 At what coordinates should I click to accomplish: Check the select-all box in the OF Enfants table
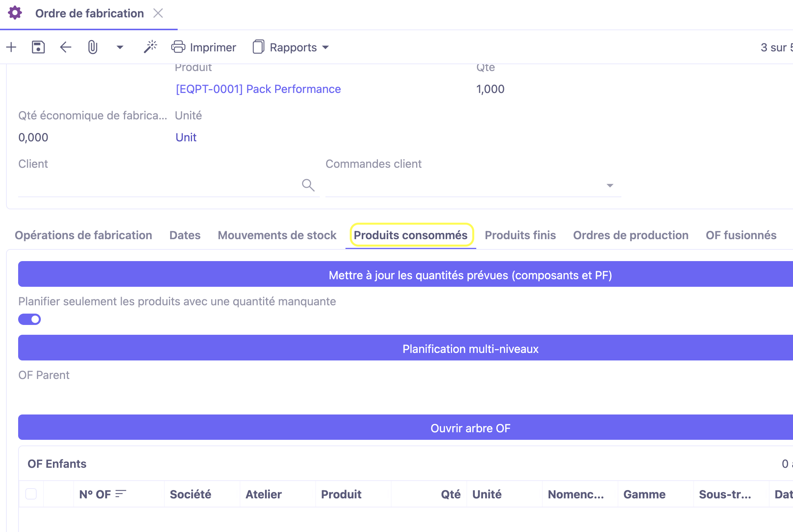click(x=31, y=494)
